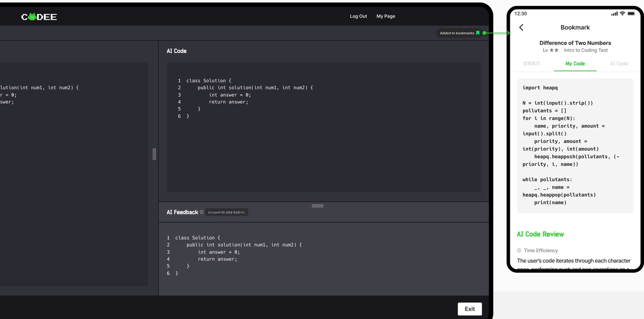Image resolution: width=644 pixels, height=319 pixels.
Task: Click the AI Code Review heading
Action: coord(540,234)
